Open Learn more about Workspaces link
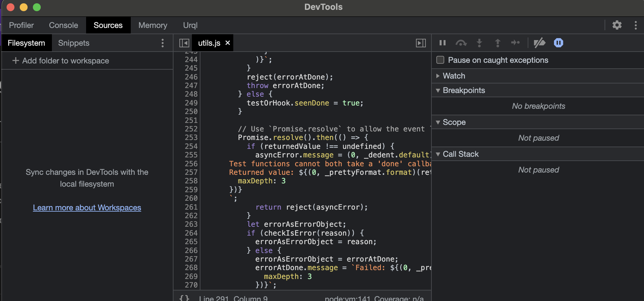 [x=87, y=207]
